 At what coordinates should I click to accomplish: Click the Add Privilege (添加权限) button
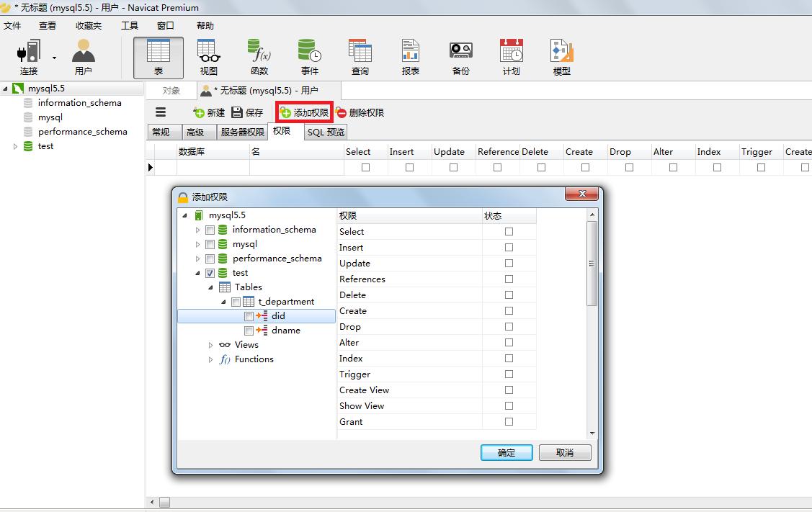coord(304,112)
